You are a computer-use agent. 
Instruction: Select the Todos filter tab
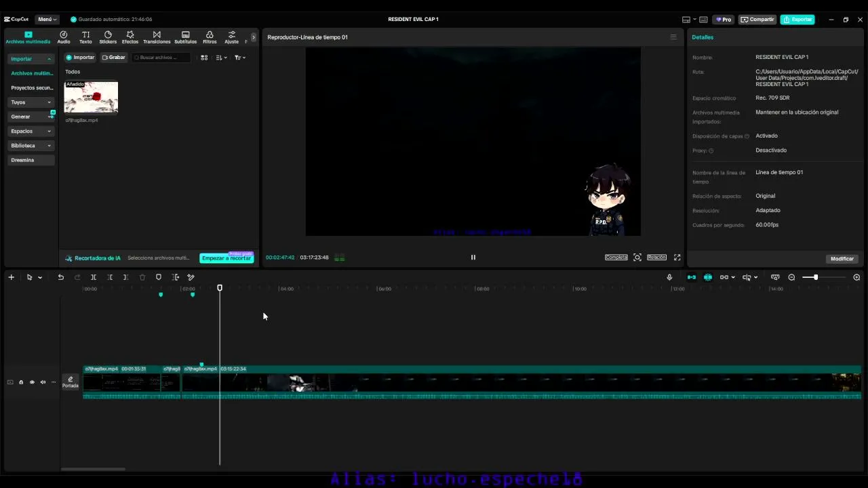(x=73, y=72)
